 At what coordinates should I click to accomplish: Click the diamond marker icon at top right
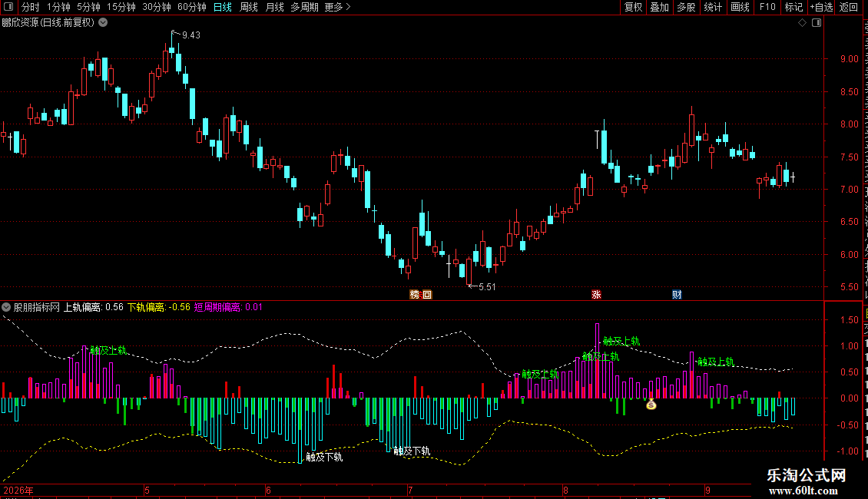[x=802, y=23]
